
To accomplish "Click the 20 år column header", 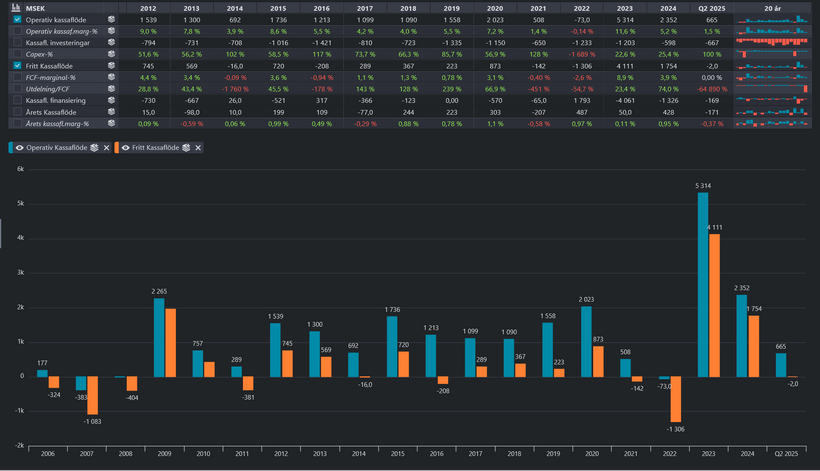I will click(x=773, y=7).
